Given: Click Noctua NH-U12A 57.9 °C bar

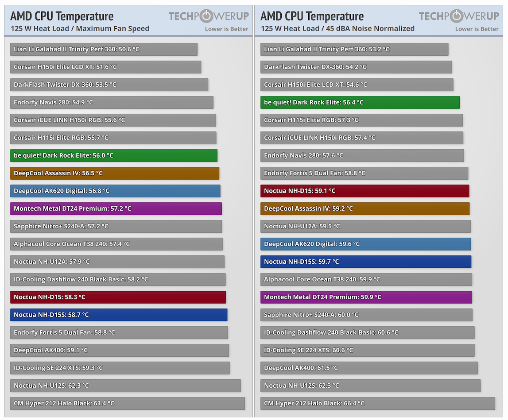Looking at the screenshot, I should pyautogui.click(x=117, y=262).
